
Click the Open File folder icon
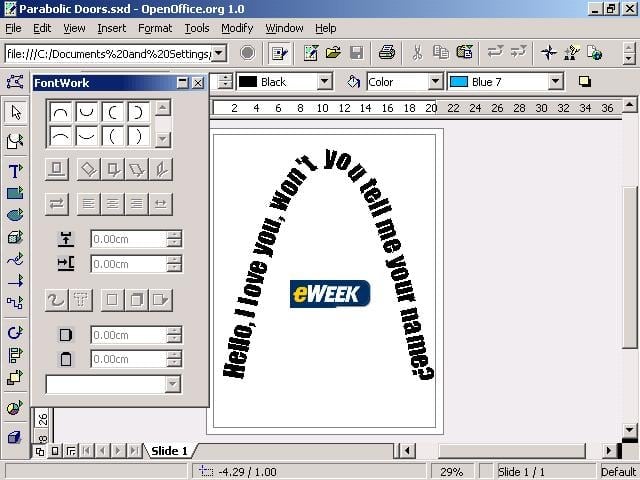click(333, 53)
